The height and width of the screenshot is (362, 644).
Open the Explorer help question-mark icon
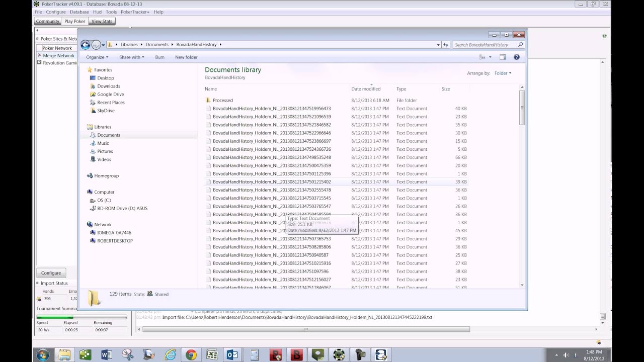pyautogui.click(x=516, y=57)
